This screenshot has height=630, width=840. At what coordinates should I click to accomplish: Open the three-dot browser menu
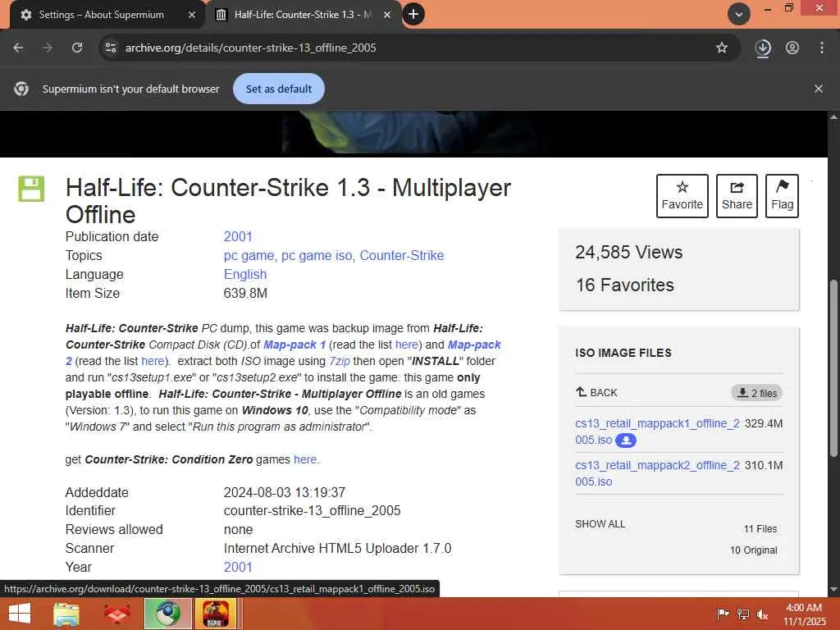click(822, 48)
